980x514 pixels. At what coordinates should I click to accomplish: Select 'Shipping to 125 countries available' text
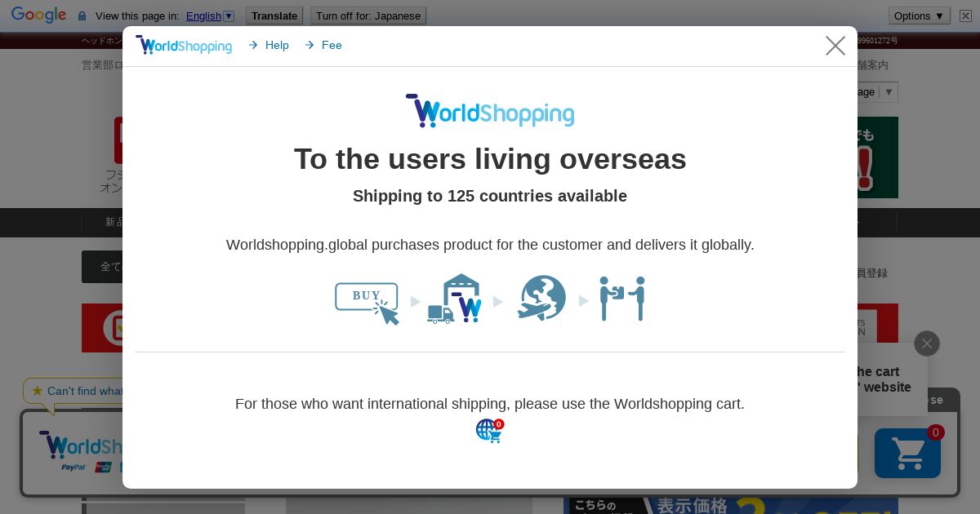[x=490, y=196]
